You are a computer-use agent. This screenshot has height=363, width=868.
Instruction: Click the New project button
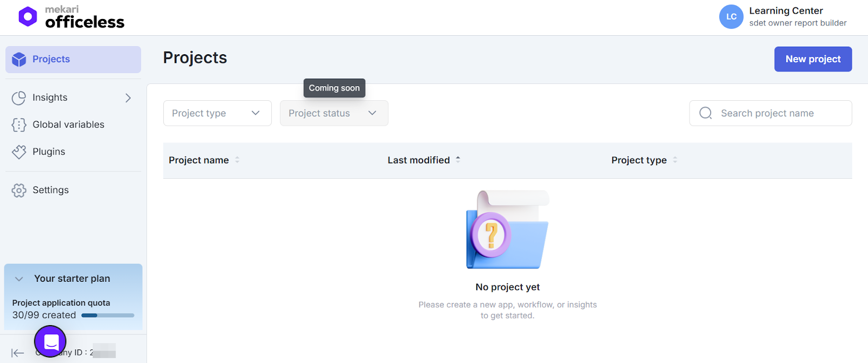tap(813, 59)
